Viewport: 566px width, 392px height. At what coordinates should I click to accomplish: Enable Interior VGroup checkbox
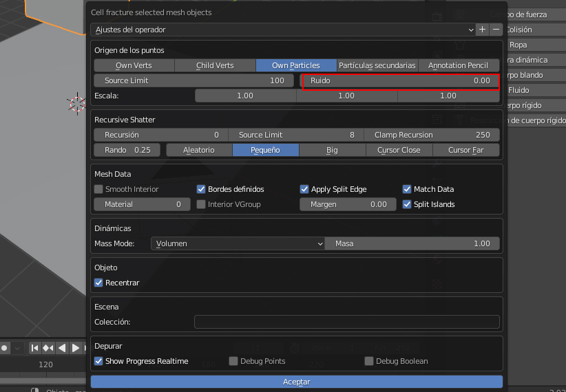(x=201, y=204)
